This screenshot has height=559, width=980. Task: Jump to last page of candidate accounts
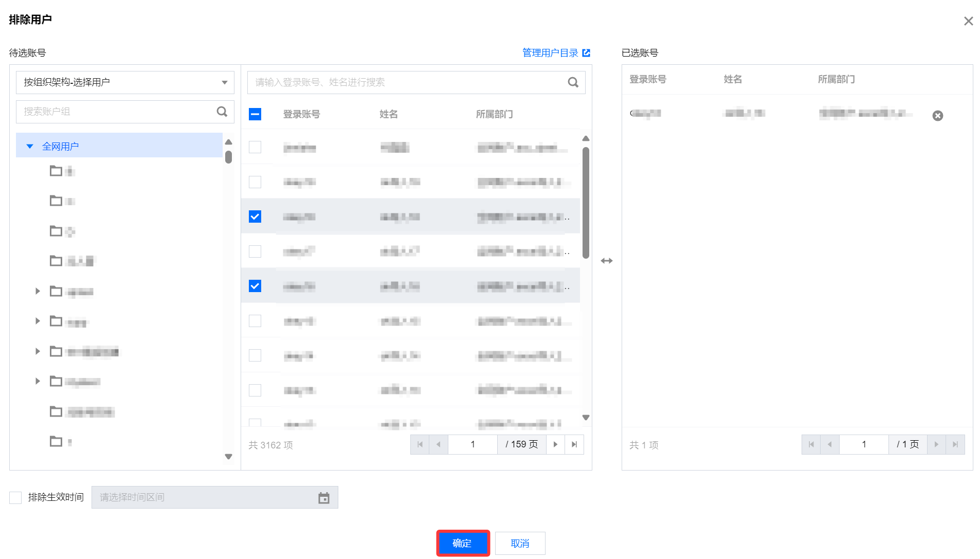pyautogui.click(x=574, y=444)
